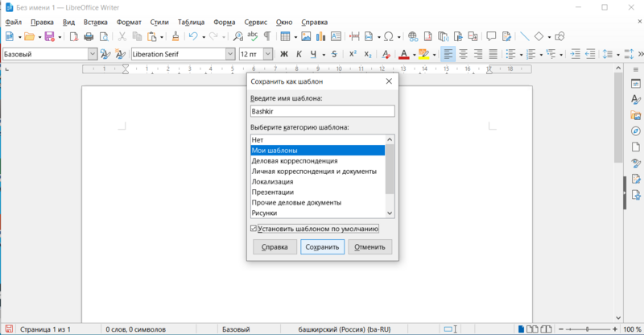
Task: Toggle Italic К formatting
Action: 299,54
